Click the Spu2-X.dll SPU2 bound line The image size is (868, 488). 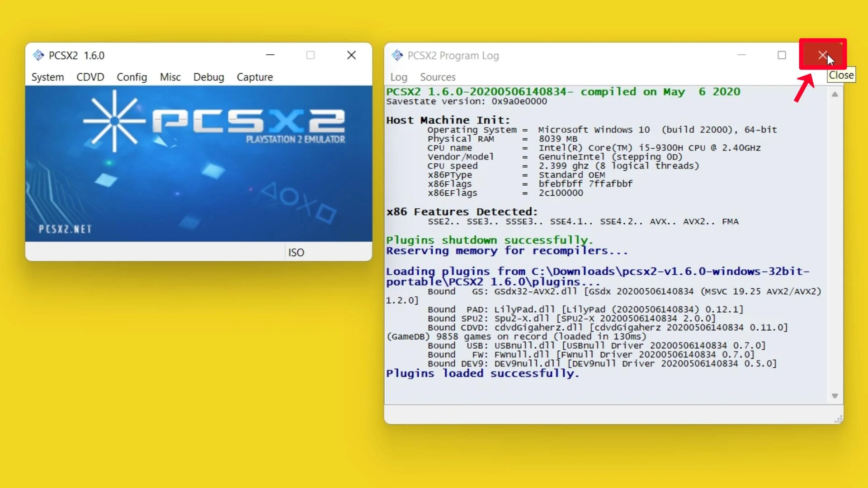point(572,319)
